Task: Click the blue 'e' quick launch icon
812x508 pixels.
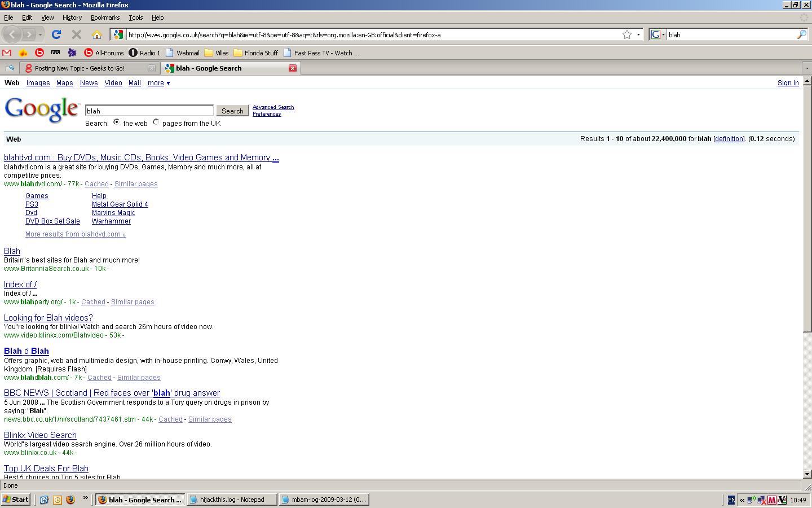Action: pyautogui.click(x=44, y=500)
